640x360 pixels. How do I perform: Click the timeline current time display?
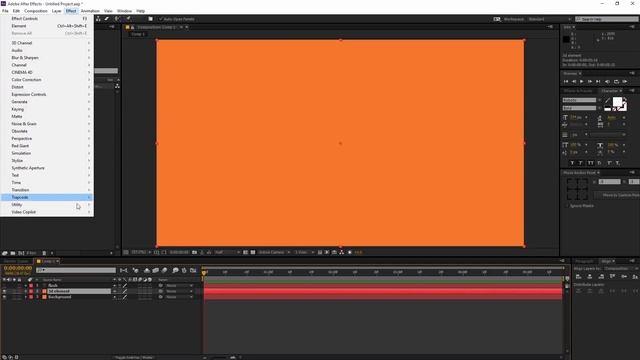tap(18, 268)
